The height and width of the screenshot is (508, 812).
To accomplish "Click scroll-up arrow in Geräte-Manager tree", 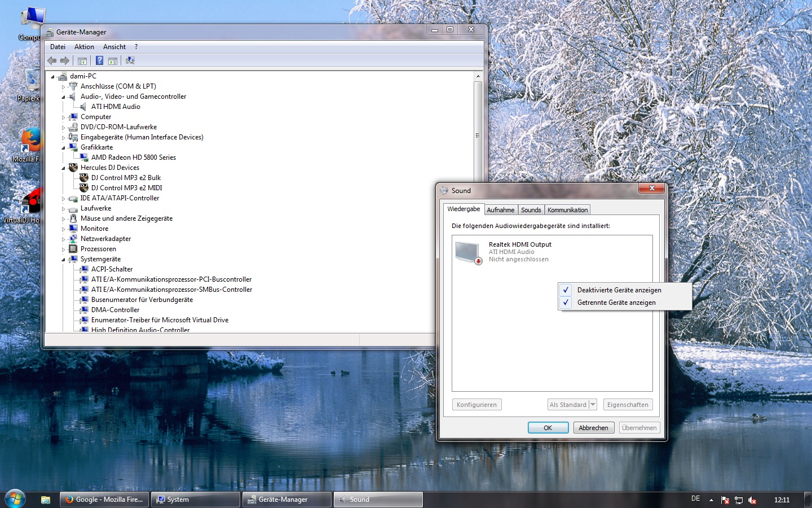I will [x=478, y=76].
